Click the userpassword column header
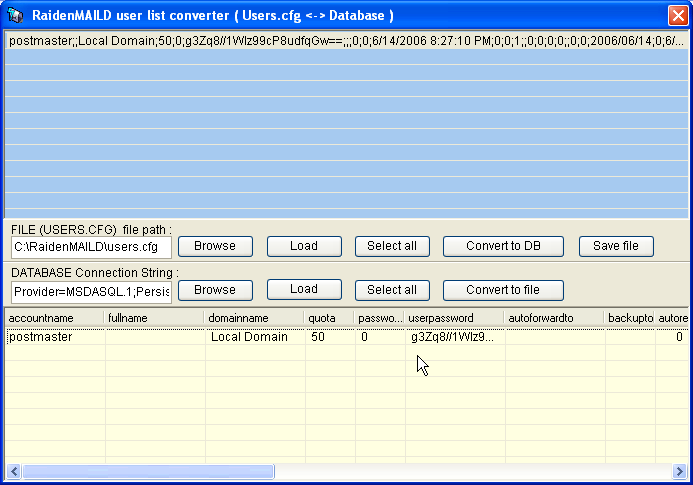 454,318
